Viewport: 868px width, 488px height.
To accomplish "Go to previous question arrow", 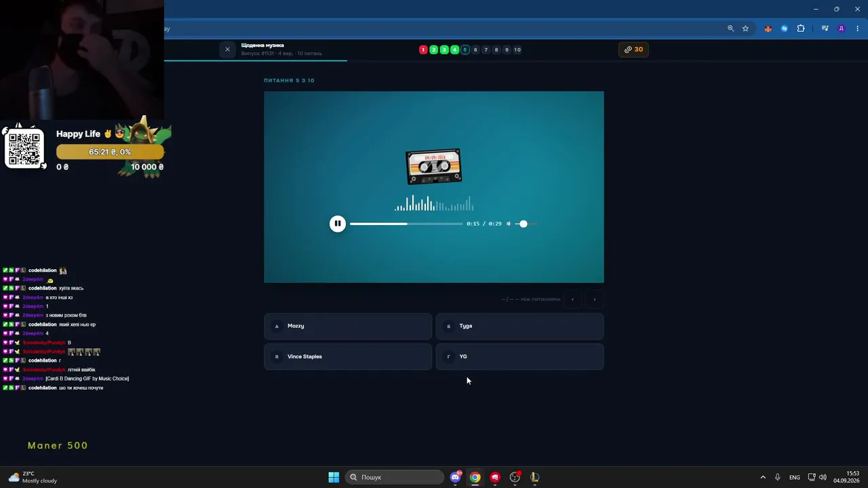I will [x=572, y=299].
